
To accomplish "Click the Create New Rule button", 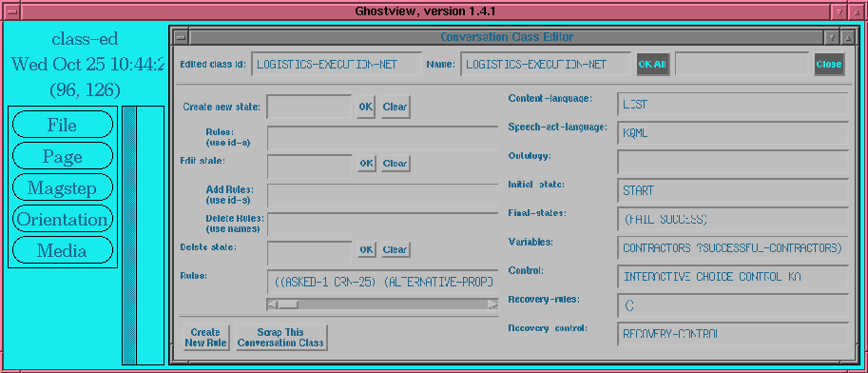I will [205, 337].
